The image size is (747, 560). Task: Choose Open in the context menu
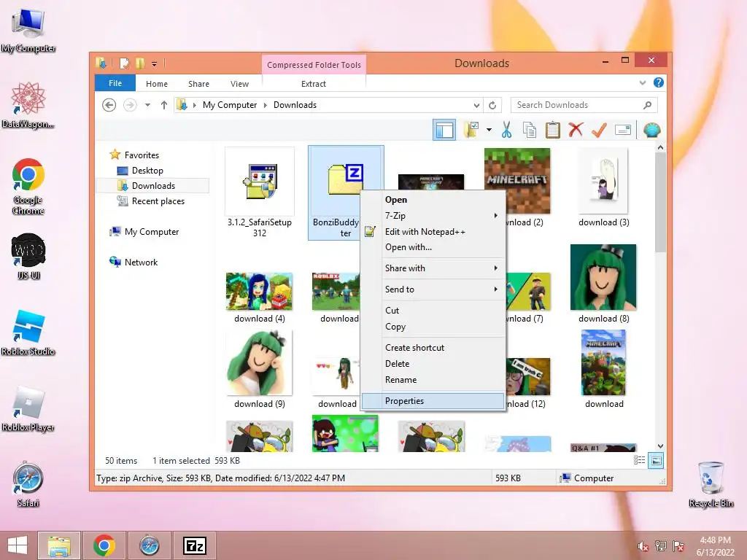[x=433, y=200]
